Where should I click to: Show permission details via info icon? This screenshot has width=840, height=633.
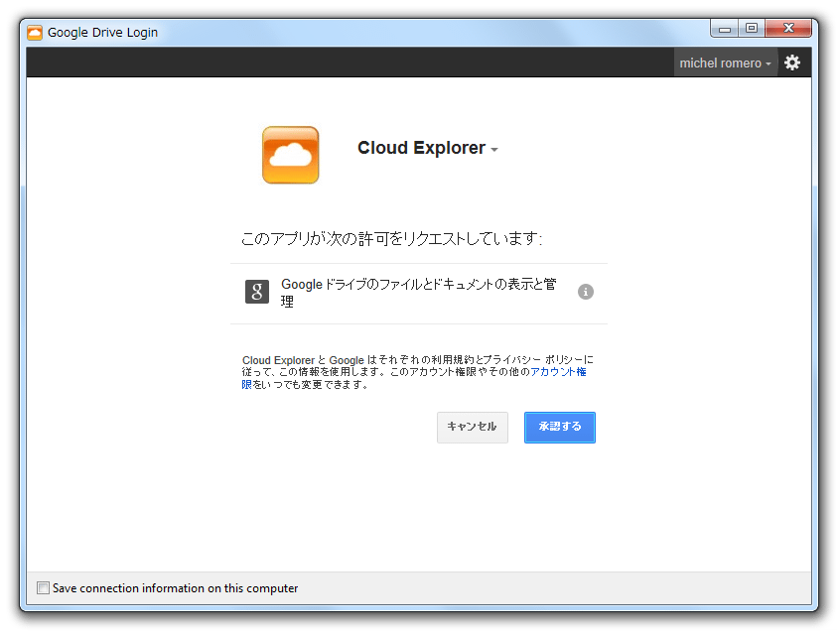click(586, 292)
